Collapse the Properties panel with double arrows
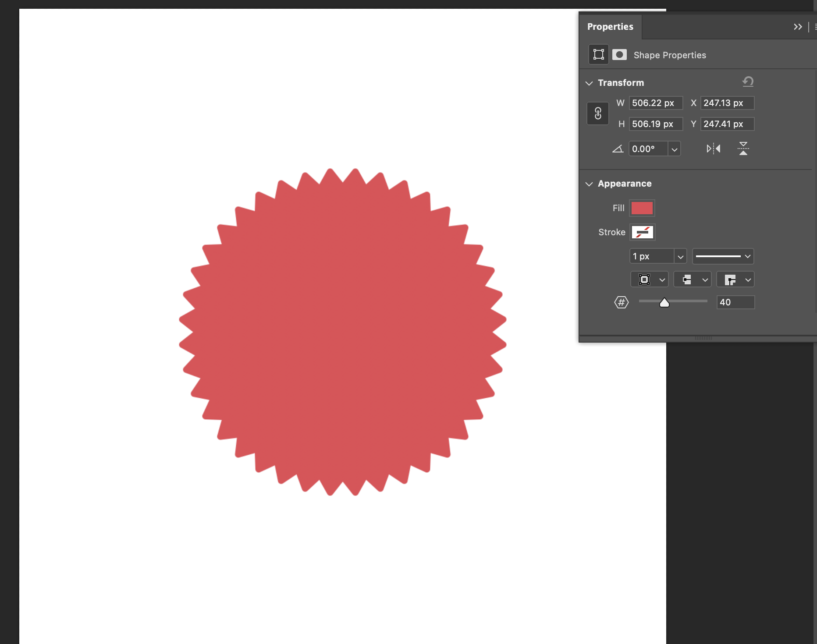This screenshot has height=644, width=817. (798, 27)
